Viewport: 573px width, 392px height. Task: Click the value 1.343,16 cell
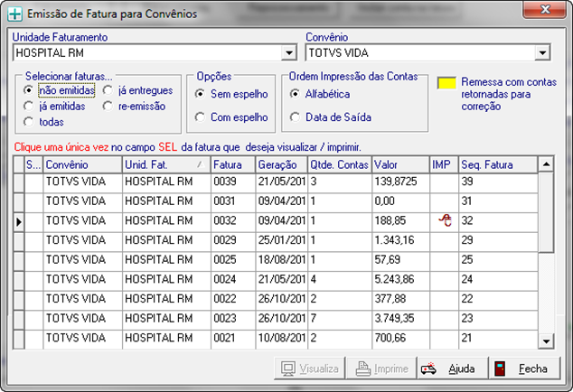400,242
